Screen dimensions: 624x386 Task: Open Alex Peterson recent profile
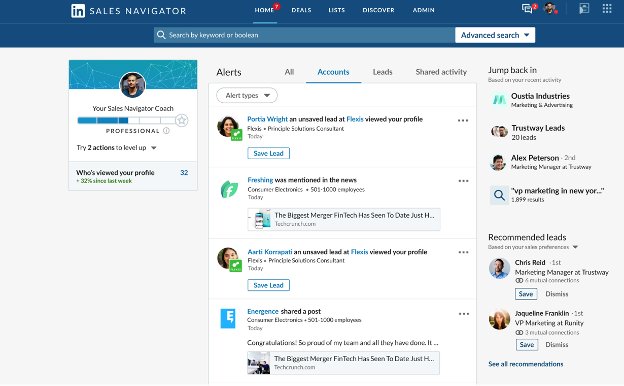pos(535,158)
